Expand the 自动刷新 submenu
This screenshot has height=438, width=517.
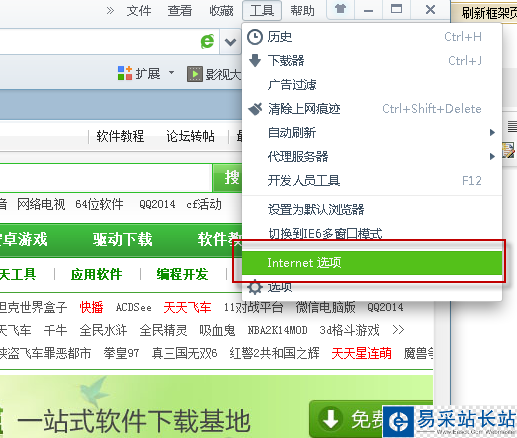tap(372, 133)
